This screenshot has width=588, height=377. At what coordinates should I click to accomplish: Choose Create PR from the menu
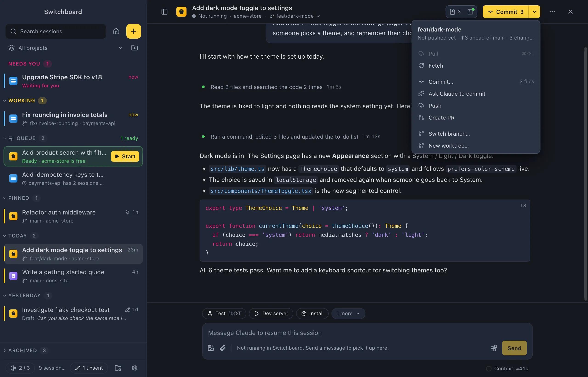[476, 117]
